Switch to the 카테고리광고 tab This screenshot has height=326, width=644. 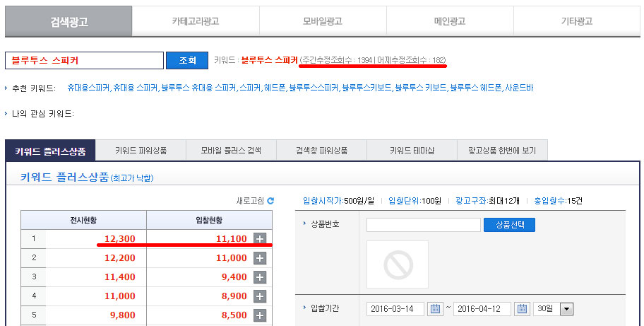(x=196, y=21)
